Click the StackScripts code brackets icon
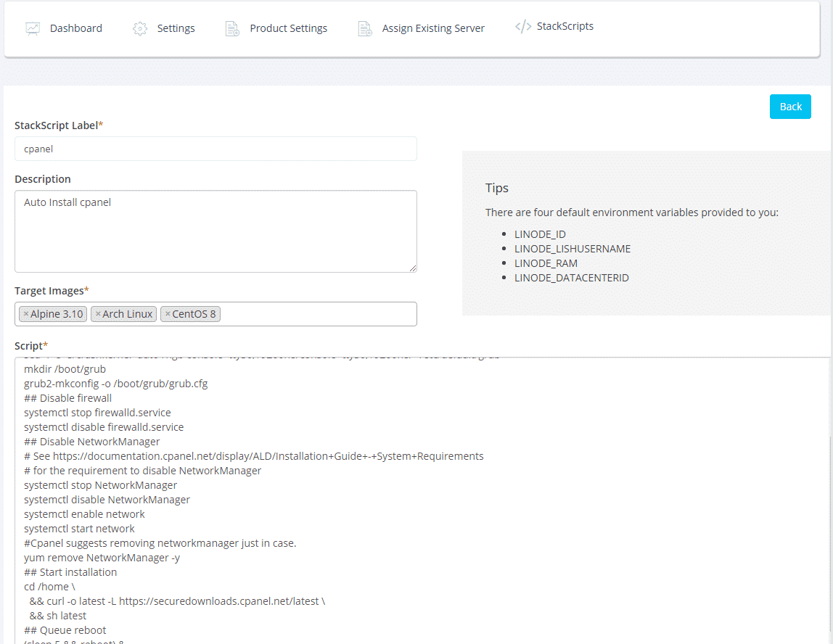The image size is (833, 644). tap(523, 27)
